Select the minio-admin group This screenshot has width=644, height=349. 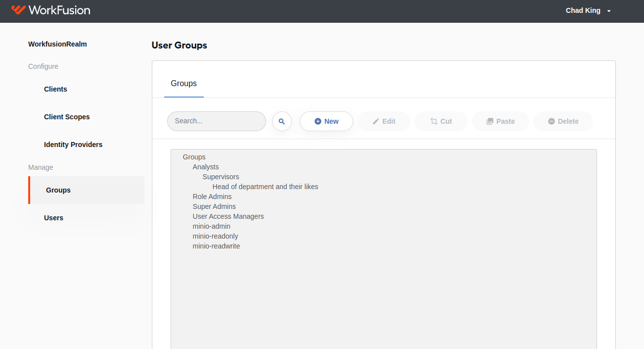[212, 226]
